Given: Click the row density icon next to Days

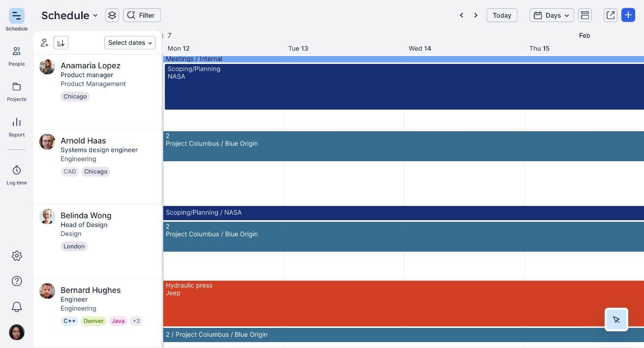Looking at the screenshot, I should [585, 15].
